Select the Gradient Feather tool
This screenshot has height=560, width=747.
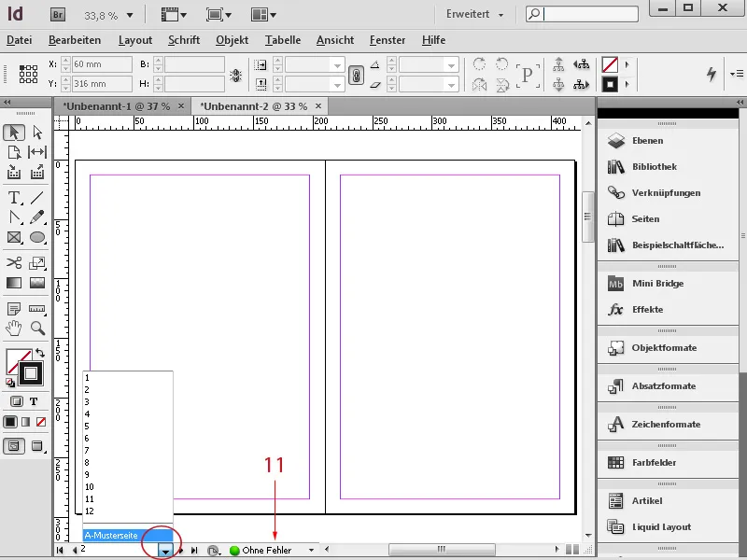[37, 283]
